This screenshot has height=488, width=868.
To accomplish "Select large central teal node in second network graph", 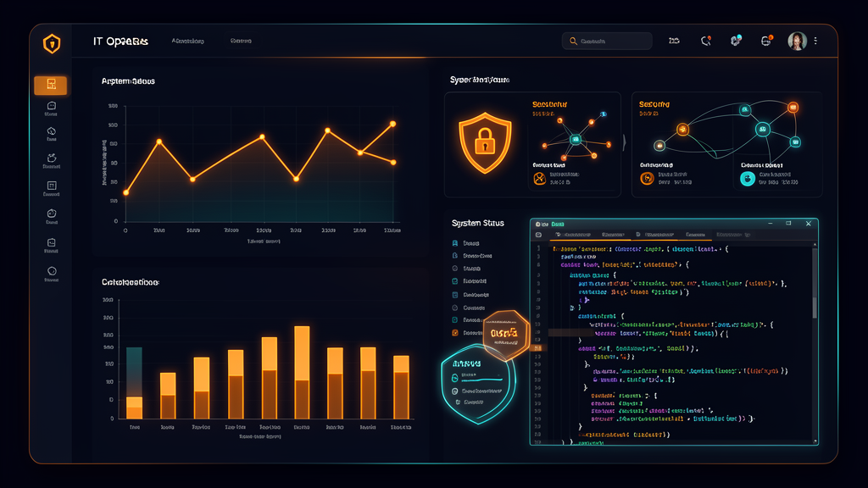I will (763, 130).
